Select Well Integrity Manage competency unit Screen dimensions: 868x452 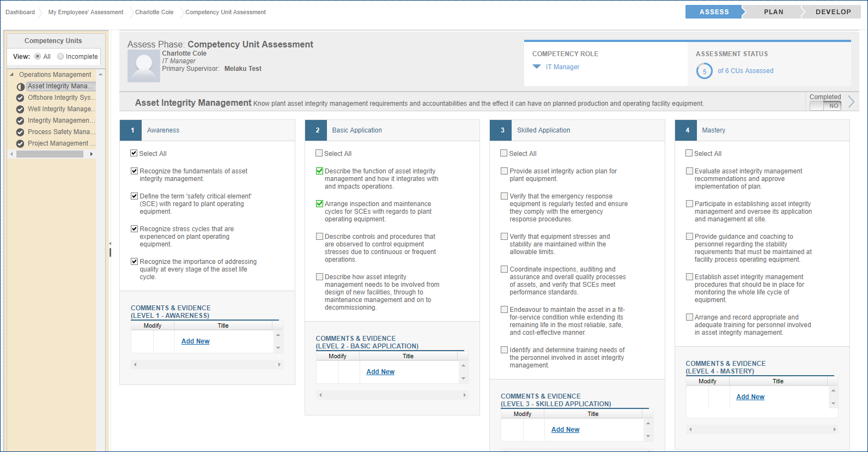[62, 109]
